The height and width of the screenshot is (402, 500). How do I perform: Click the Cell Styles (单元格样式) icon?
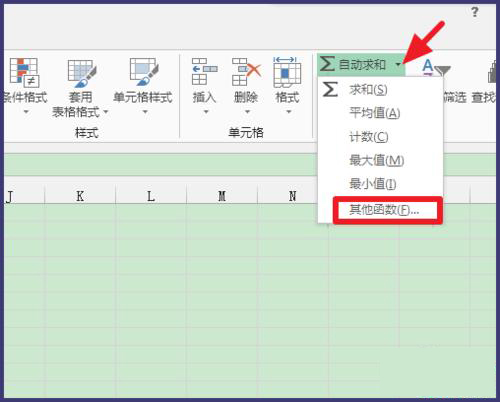[x=144, y=72]
